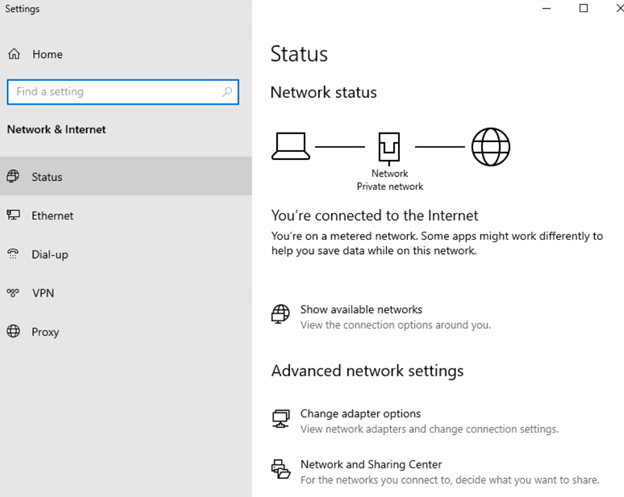Open Show available networks link

[x=361, y=310]
